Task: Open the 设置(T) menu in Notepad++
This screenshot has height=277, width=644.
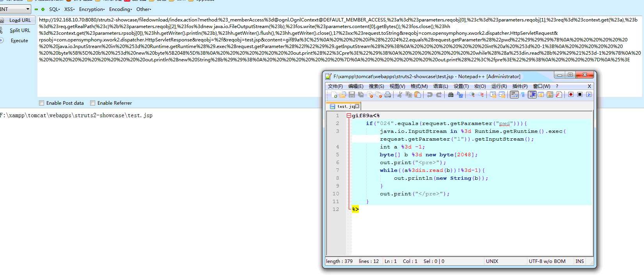Action: tap(461, 86)
